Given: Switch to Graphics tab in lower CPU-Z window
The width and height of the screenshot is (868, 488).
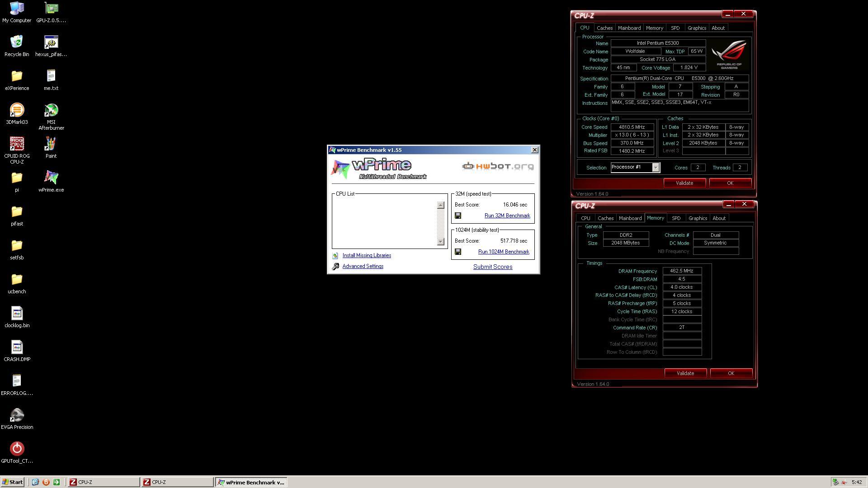Looking at the screenshot, I should [698, 218].
